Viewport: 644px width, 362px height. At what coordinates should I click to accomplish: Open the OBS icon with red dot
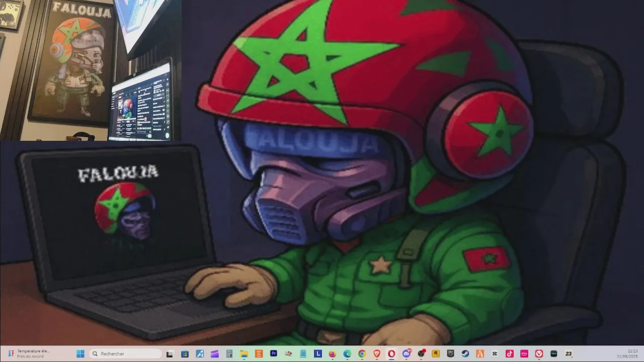[421, 353]
